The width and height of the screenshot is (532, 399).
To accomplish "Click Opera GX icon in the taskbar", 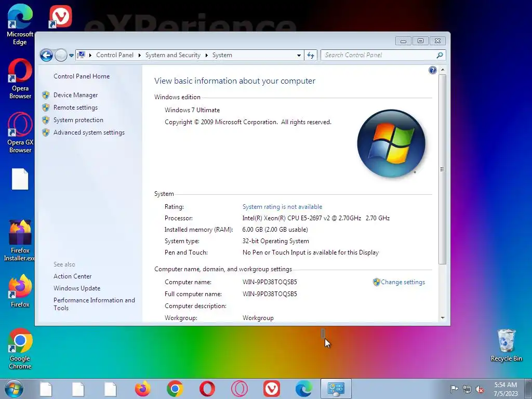I will [x=239, y=389].
